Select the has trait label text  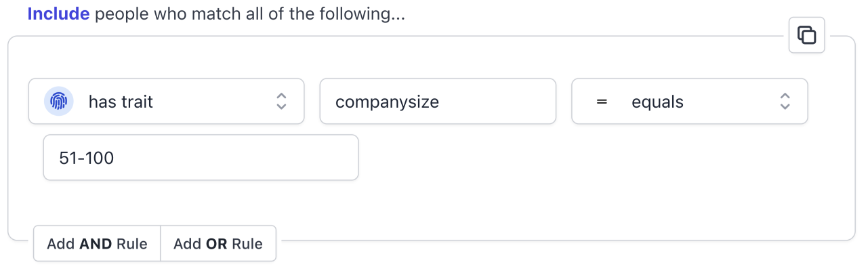point(121,102)
